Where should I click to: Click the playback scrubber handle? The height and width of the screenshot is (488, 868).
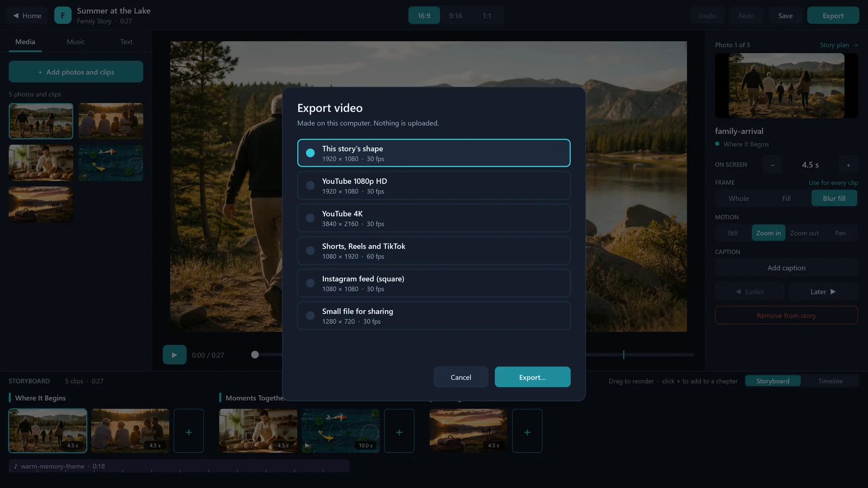(x=255, y=355)
